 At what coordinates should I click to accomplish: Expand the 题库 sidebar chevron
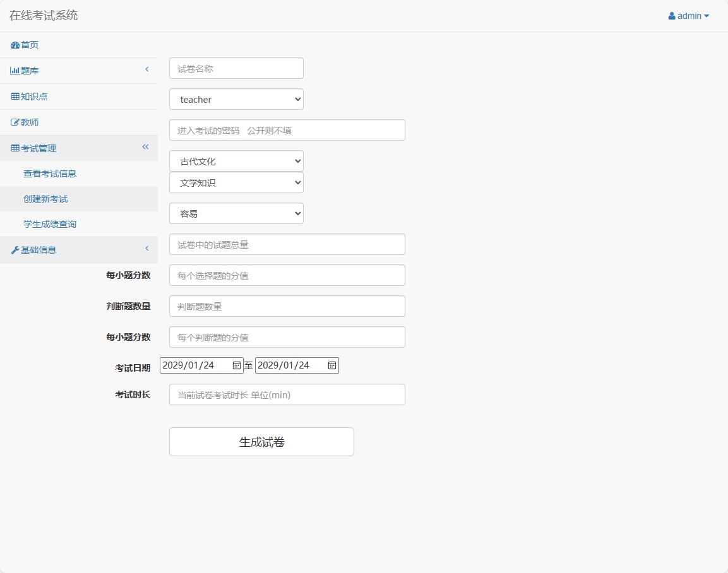pos(146,69)
